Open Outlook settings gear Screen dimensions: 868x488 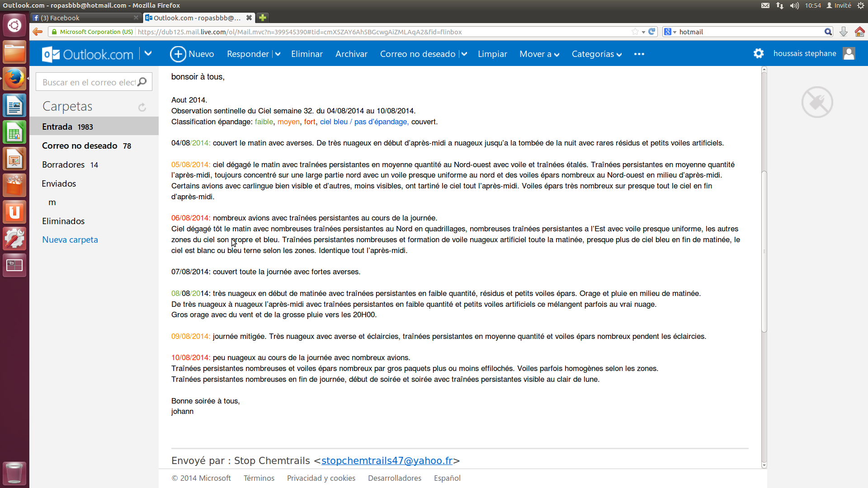pos(759,53)
